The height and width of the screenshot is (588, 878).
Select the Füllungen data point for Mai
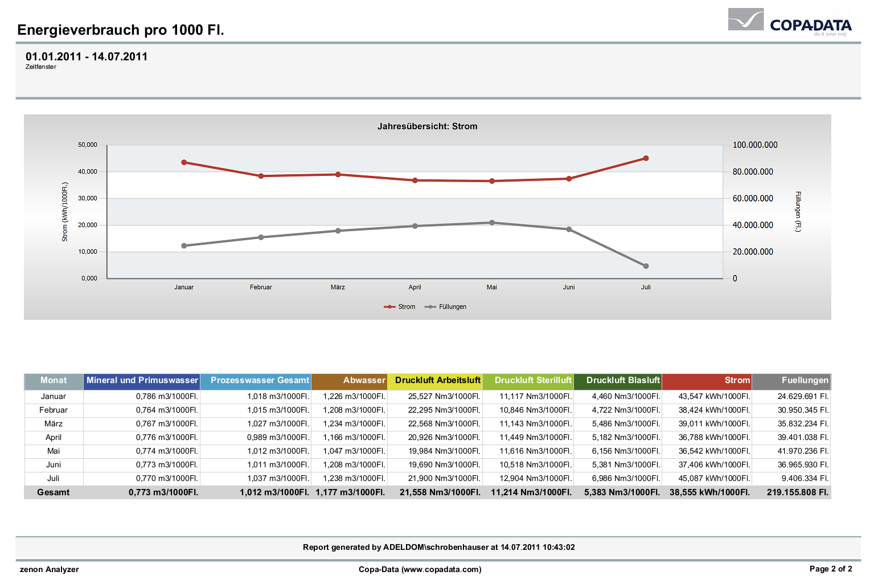pos(492,223)
